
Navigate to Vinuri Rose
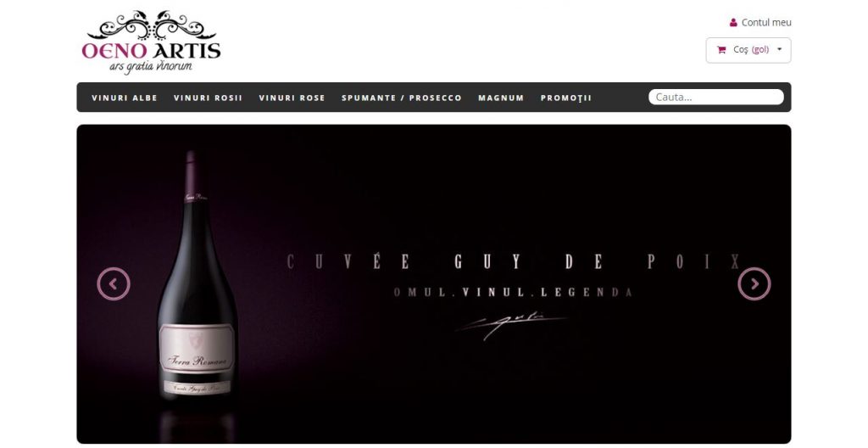click(292, 98)
